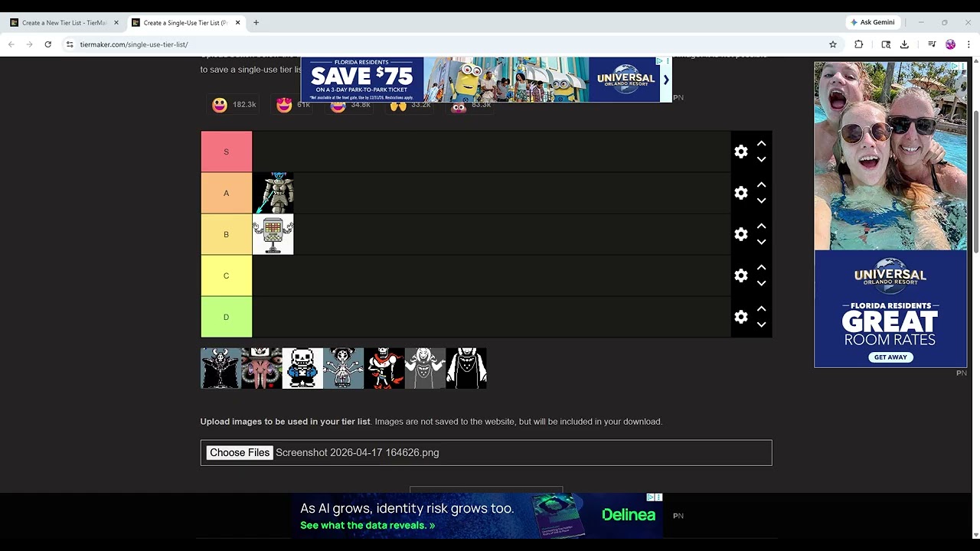The height and width of the screenshot is (551, 980).
Task: Click the arrow on the Universal banner ad
Action: pyautogui.click(x=666, y=79)
